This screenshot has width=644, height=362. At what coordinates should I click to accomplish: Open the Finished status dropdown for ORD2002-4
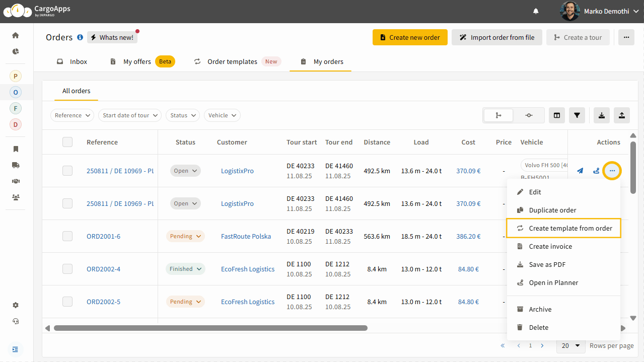click(x=185, y=269)
